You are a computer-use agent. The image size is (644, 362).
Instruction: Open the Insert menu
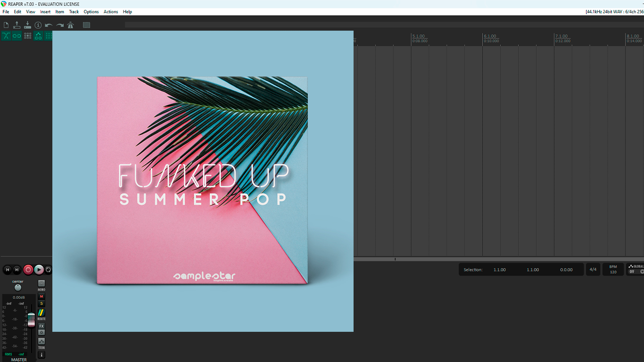click(x=45, y=12)
